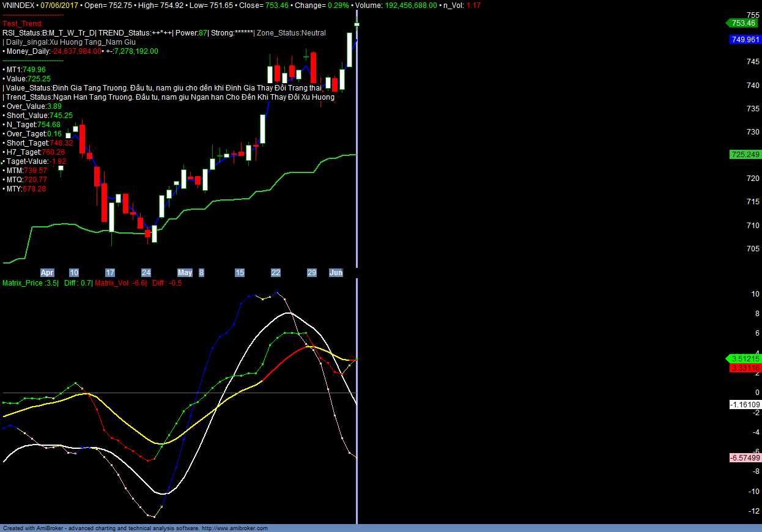Click the white -1.16109 value tag
The height and width of the screenshot is (532, 762).
coord(745,405)
